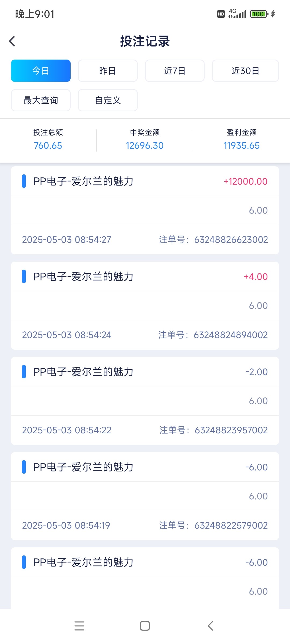
Task: Open the 自定义 date range option
Action: [x=108, y=100]
